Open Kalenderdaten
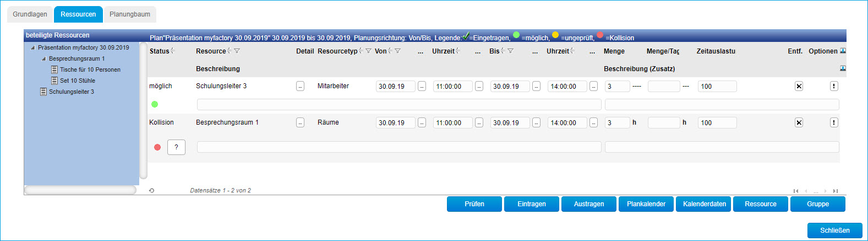This screenshot has height=241, width=868. pos(705,204)
